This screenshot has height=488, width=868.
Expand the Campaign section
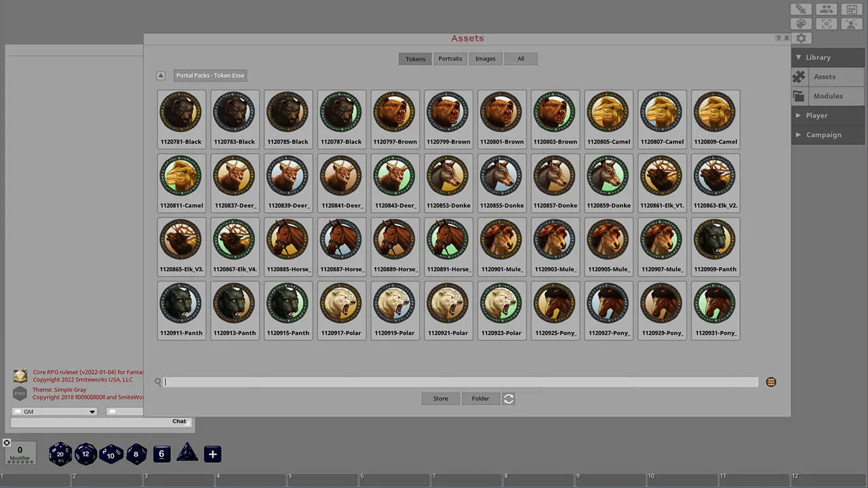click(827, 135)
